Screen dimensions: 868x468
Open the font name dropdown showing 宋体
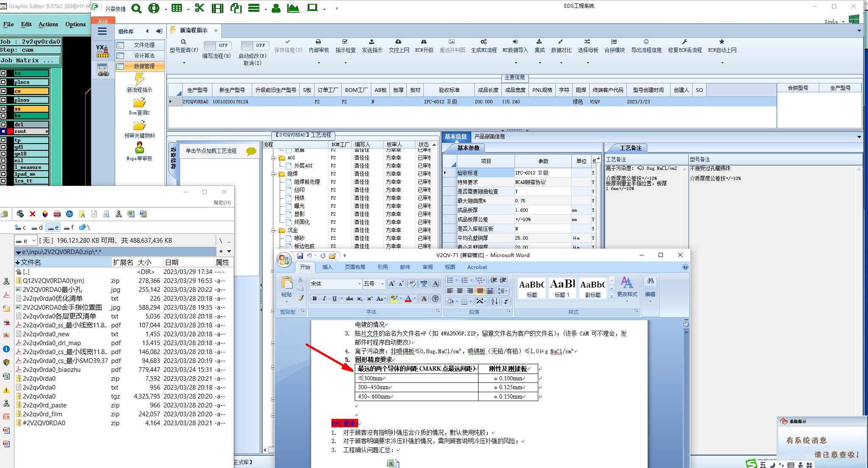[x=359, y=284]
